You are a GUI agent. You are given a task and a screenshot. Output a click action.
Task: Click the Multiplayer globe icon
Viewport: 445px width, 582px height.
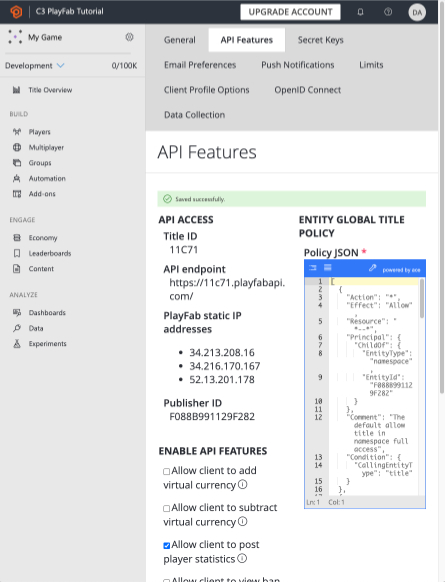17,147
